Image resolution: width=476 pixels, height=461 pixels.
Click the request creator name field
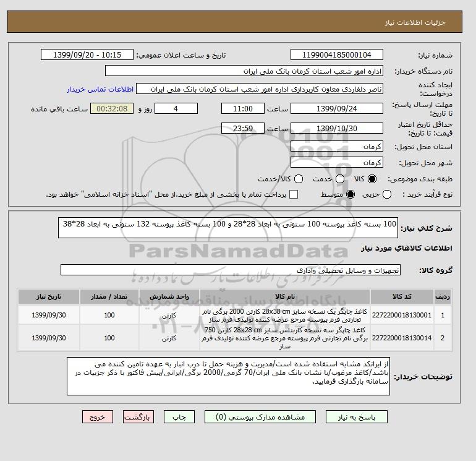[260, 89]
